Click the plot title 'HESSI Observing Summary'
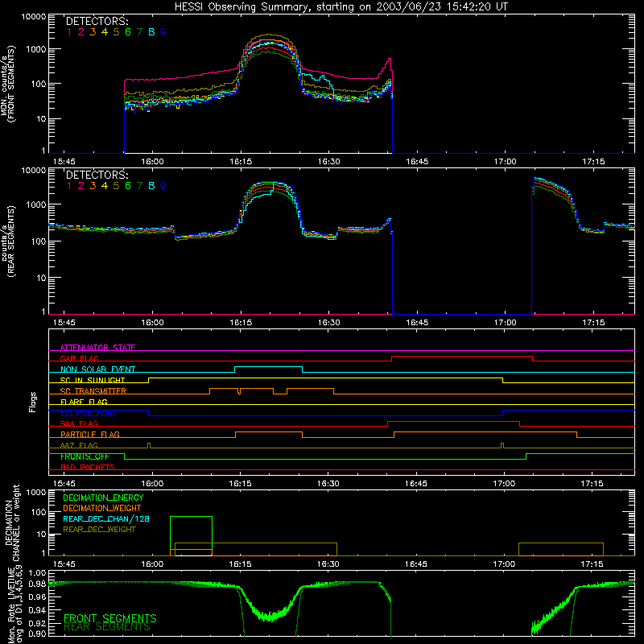Screen dimensions: 644x644 [242, 6]
